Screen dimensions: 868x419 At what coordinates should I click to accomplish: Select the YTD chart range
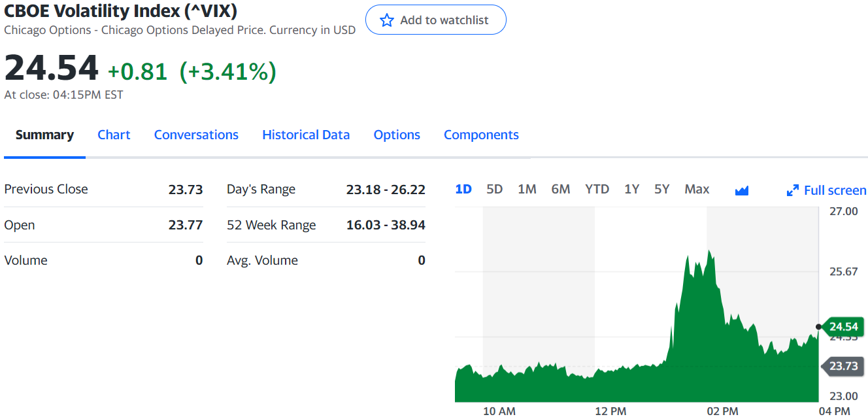pos(597,189)
